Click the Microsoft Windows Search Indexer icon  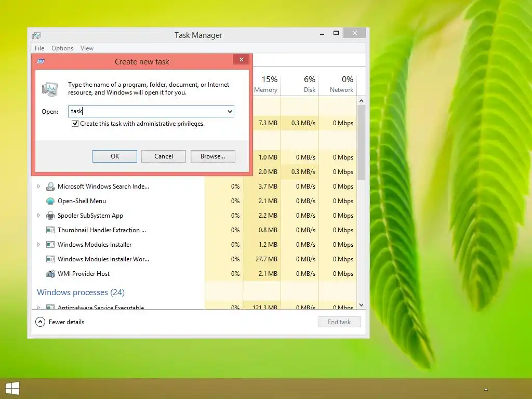(50, 187)
